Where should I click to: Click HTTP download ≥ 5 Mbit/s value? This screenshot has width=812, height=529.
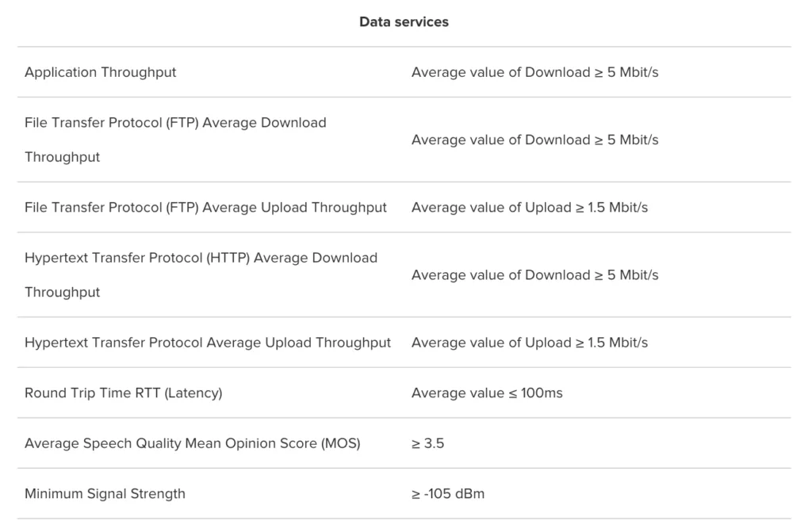pos(535,275)
